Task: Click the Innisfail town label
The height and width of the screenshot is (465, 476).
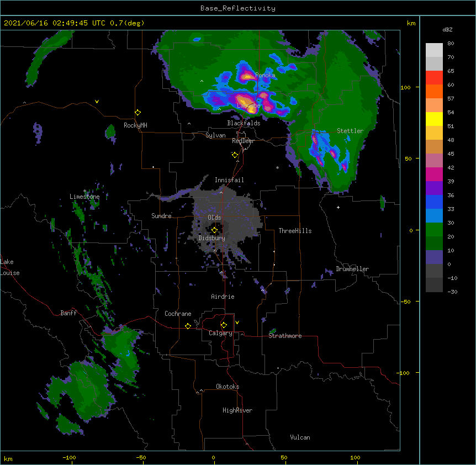Action: (x=229, y=180)
